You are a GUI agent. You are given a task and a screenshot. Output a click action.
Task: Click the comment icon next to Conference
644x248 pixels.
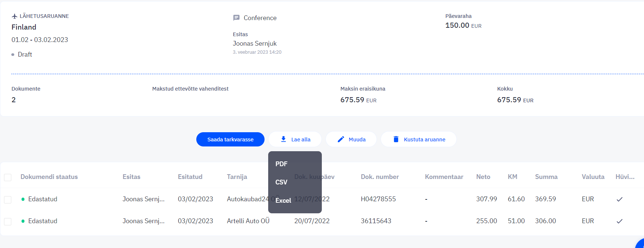click(x=236, y=18)
